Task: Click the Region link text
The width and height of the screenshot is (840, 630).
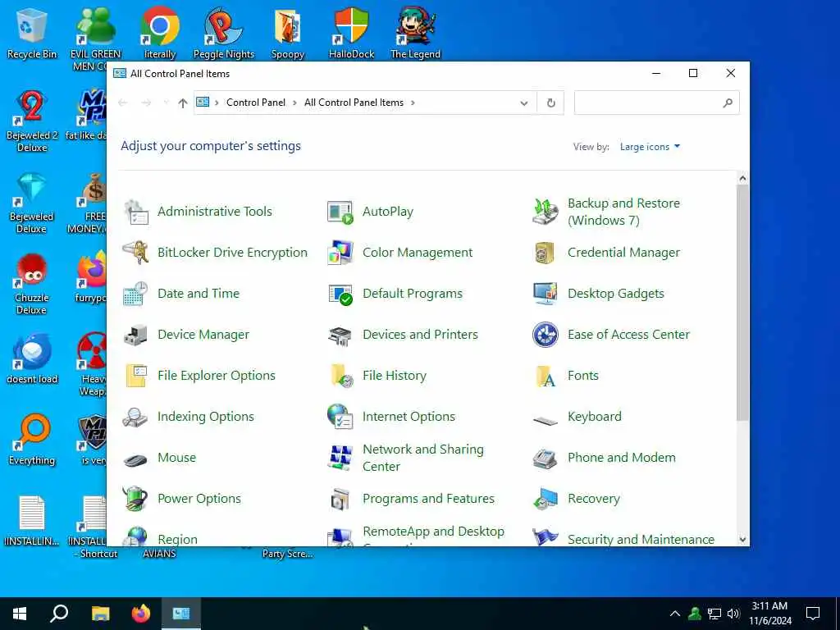Action: tap(177, 539)
